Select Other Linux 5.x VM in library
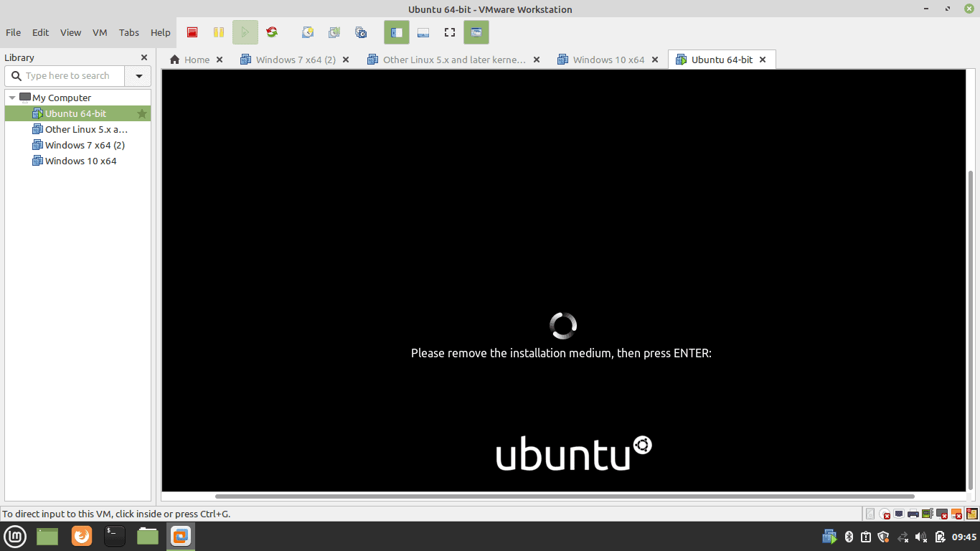This screenshot has height=551, width=980. point(77,129)
